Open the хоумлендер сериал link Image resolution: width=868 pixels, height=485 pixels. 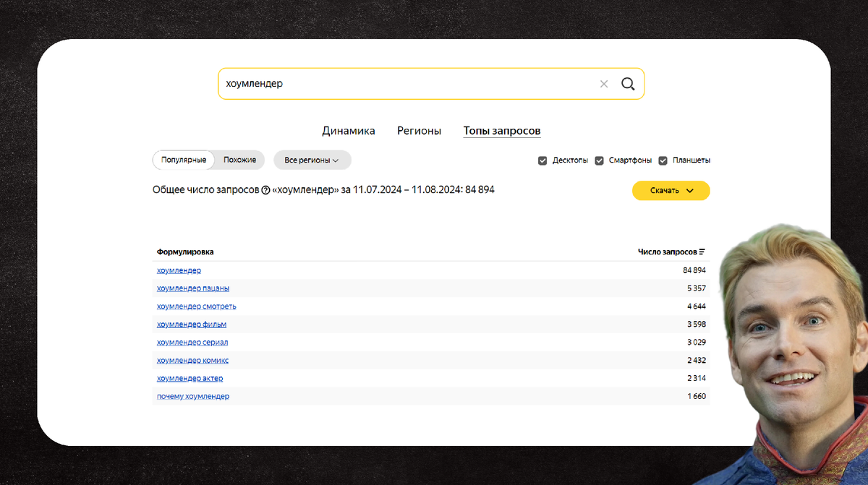192,343
